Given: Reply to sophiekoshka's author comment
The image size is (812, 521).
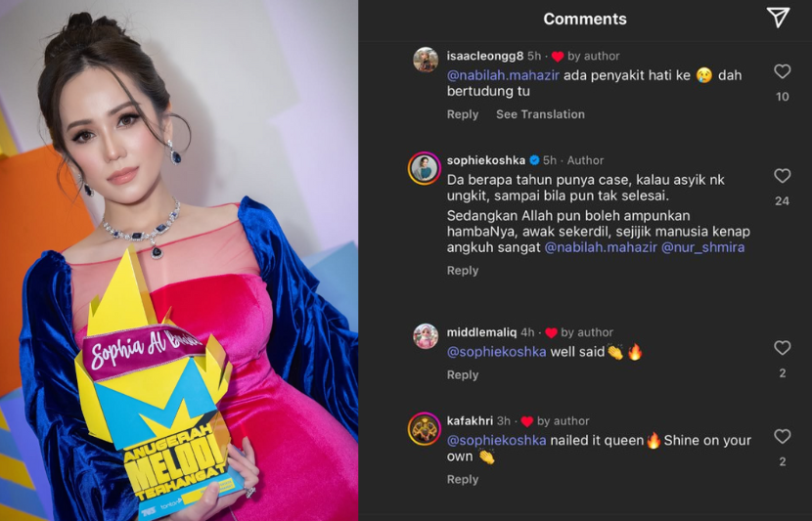Looking at the screenshot, I should (x=463, y=271).
